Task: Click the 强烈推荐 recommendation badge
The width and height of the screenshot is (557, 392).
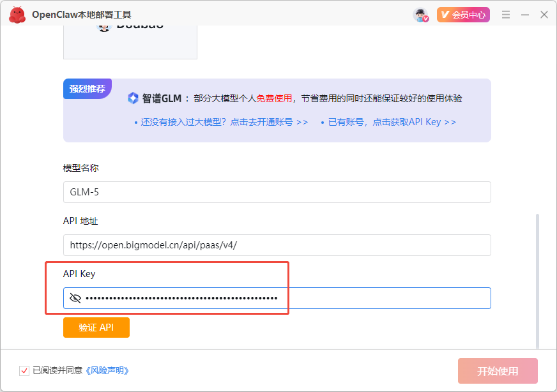Action: point(87,89)
